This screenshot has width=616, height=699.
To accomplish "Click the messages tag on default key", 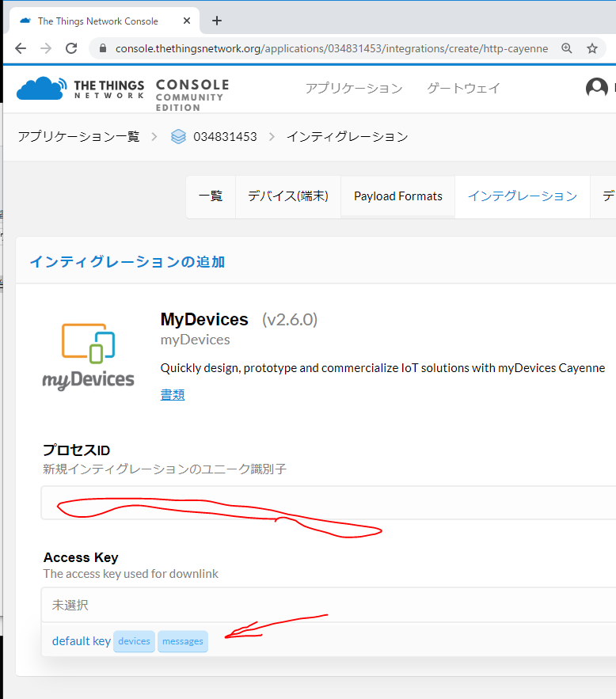I will pyautogui.click(x=183, y=641).
